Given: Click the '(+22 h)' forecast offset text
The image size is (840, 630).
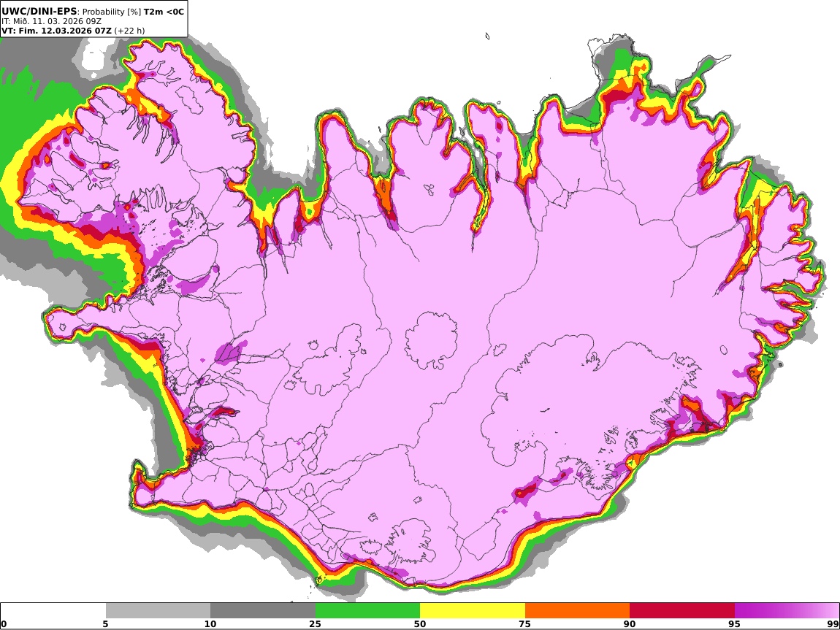Looking at the screenshot, I should click(129, 31).
